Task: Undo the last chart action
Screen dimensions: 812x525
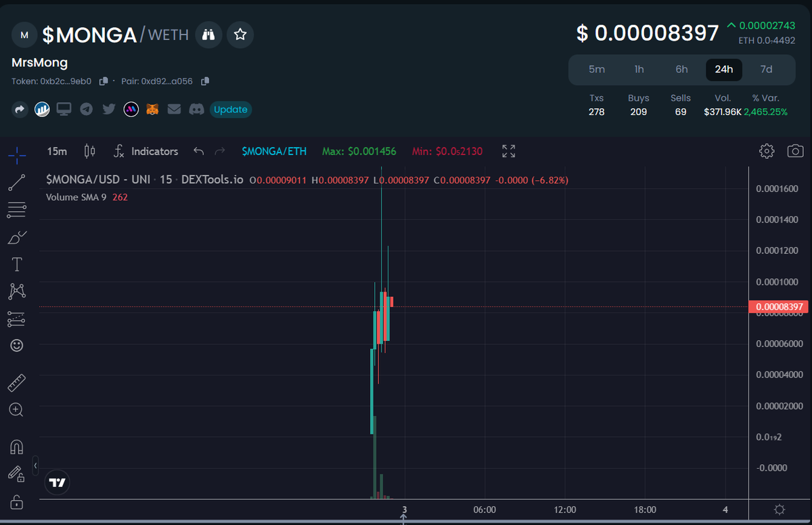Action: pyautogui.click(x=198, y=151)
